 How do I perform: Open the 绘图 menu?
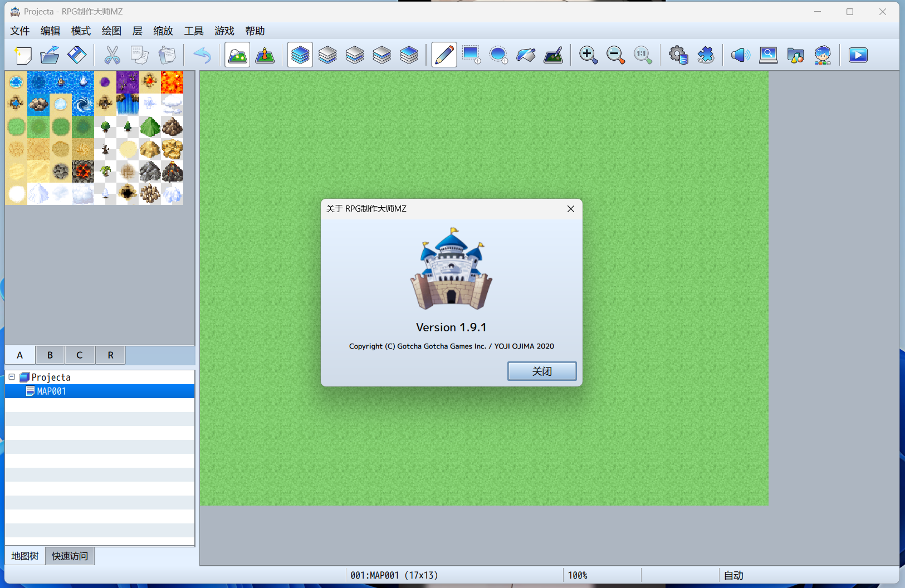tap(112, 31)
